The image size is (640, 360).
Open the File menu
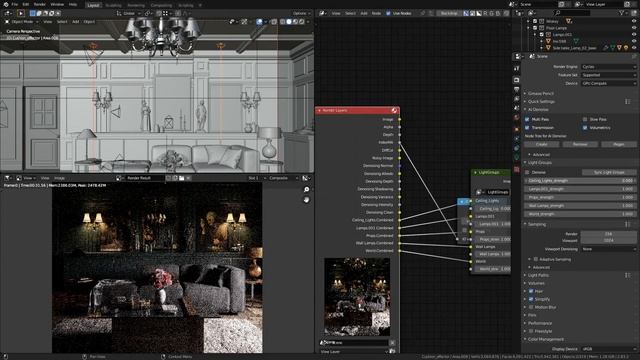(x=15, y=4)
